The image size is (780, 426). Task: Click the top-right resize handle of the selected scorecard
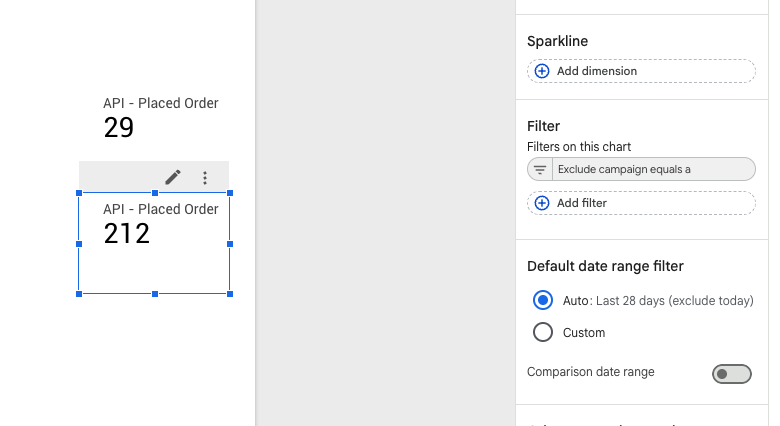click(x=230, y=193)
